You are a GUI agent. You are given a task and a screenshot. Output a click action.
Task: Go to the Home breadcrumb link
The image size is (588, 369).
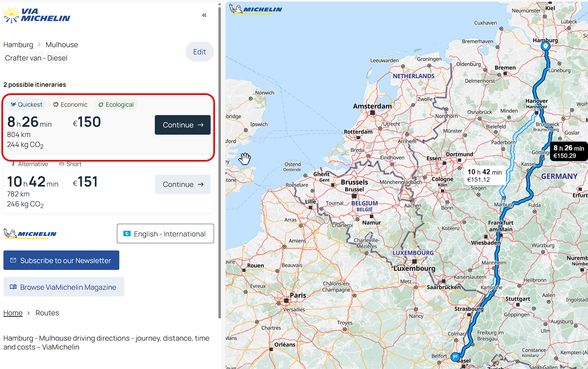click(x=13, y=313)
